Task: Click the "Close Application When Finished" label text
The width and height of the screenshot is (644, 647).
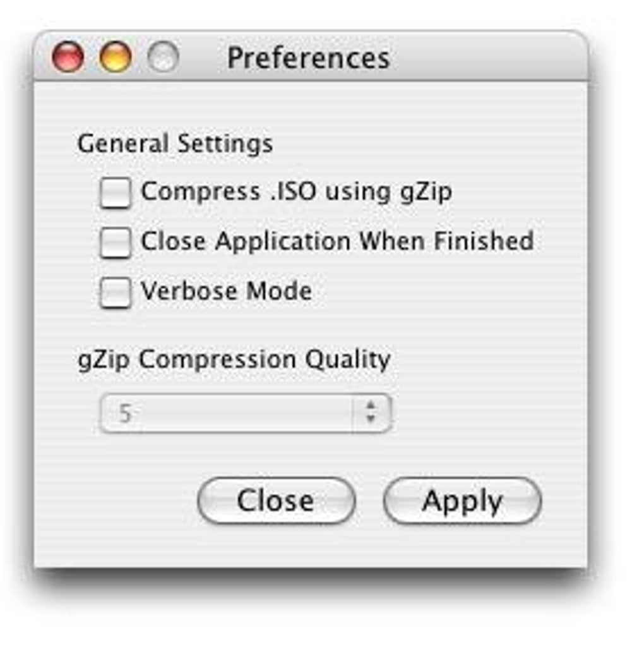Action: 337,241
